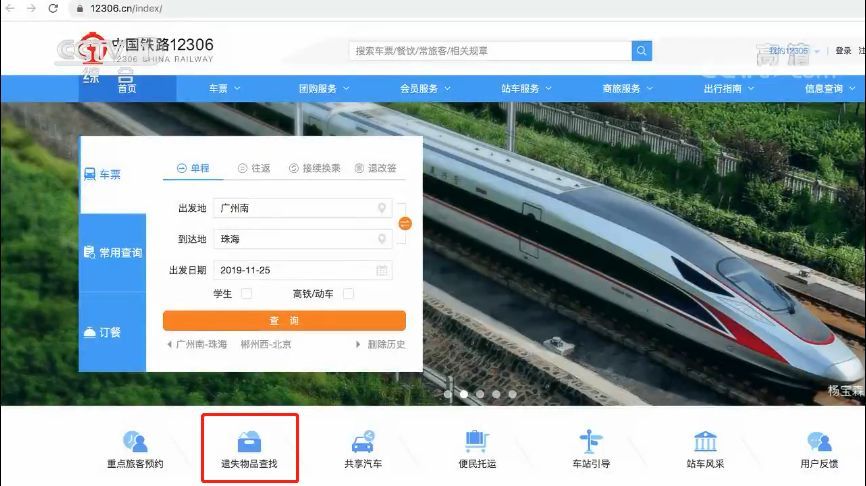
Task: Expand 商旅服务 navigation dropdown
Action: pos(628,88)
